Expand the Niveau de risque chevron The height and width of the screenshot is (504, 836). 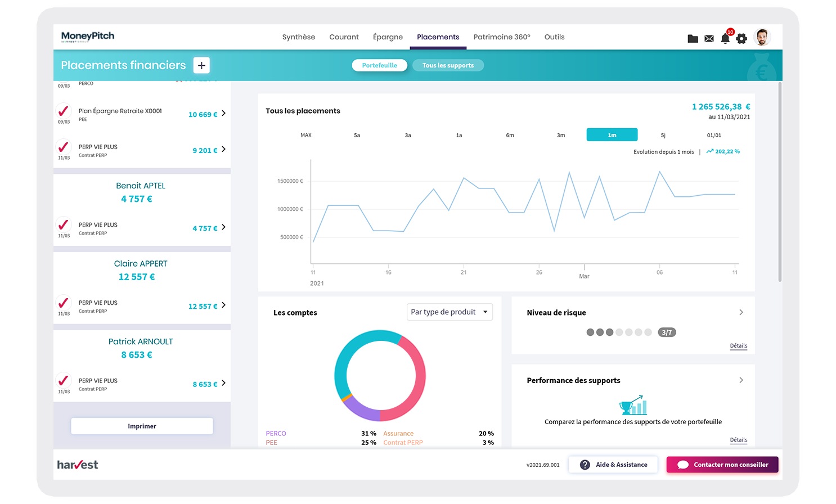[x=741, y=312]
